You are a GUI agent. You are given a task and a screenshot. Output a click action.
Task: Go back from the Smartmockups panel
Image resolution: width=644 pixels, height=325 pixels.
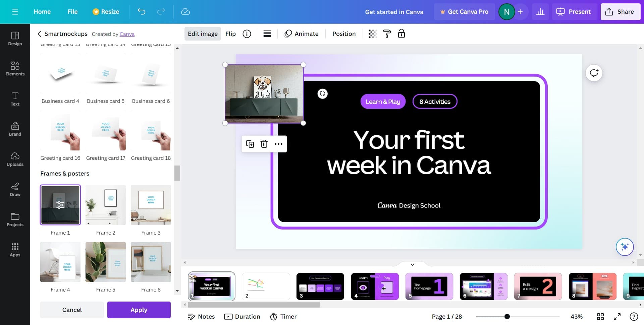point(39,34)
